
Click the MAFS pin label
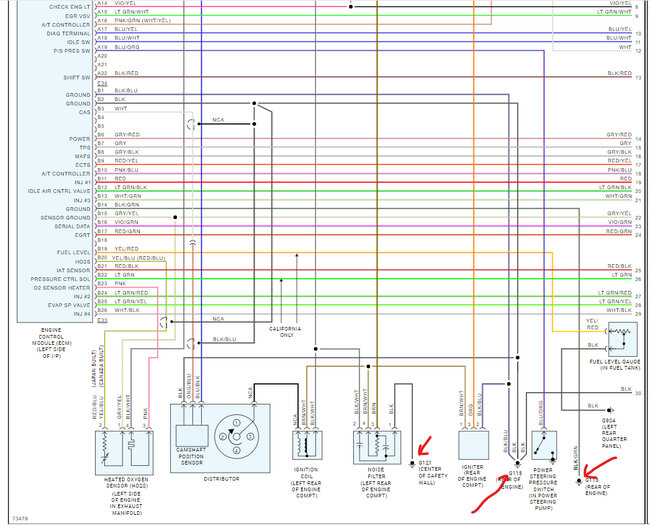pyautogui.click(x=82, y=156)
